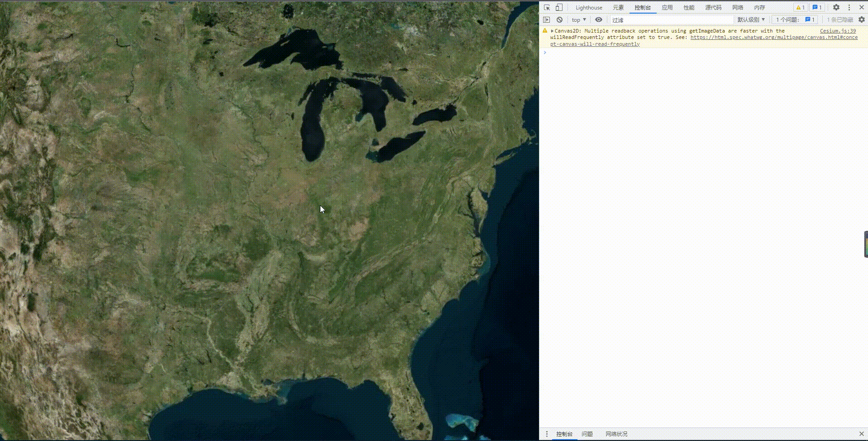Create a live expression with the eye icon
This screenshot has width=868, height=441.
599,19
